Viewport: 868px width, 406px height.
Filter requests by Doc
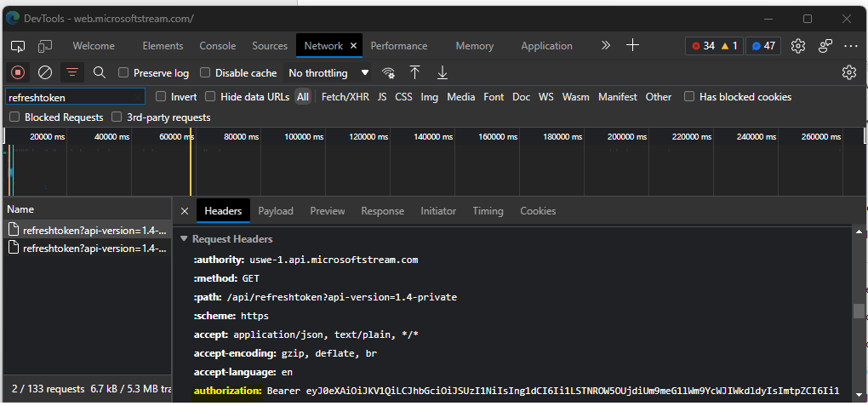(521, 97)
